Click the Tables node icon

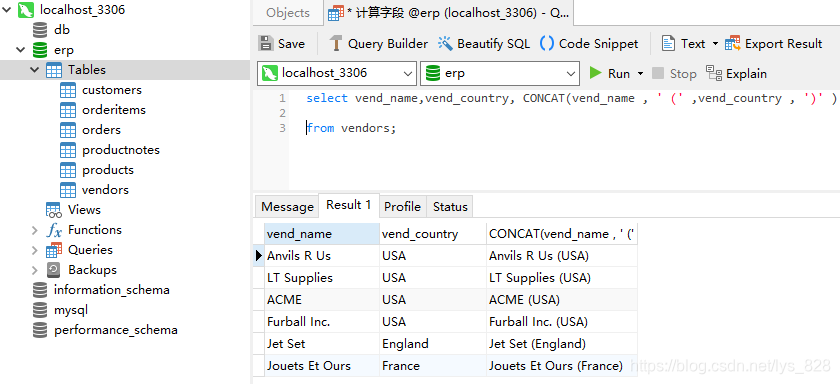tap(54, 70)
